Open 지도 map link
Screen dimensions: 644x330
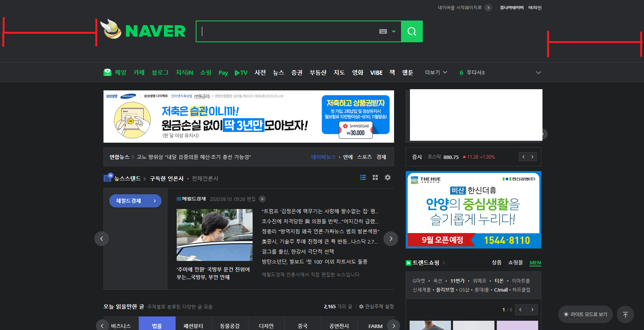[x=339, y=73]
